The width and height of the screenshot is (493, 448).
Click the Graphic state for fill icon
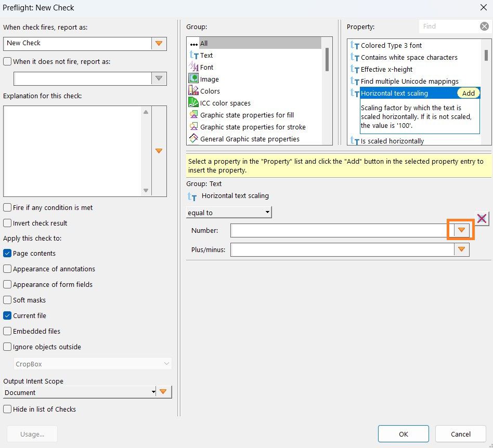coord(193,115)
